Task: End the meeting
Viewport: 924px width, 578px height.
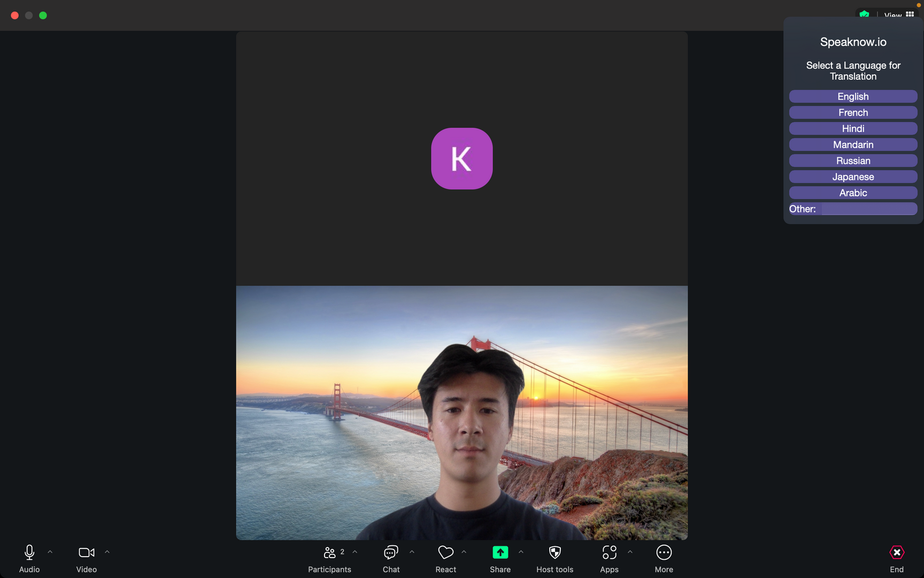Action: [x=897, y=559]
